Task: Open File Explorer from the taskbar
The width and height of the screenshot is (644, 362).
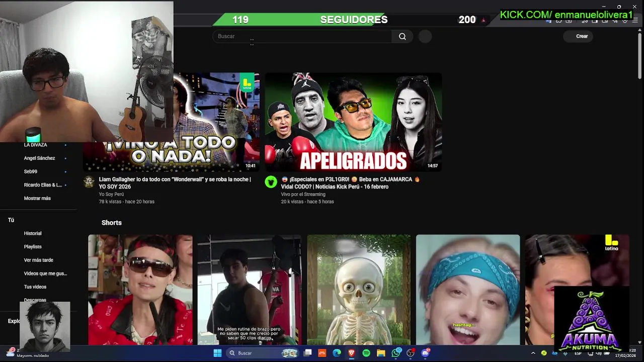Action: [x=381, y=353]
